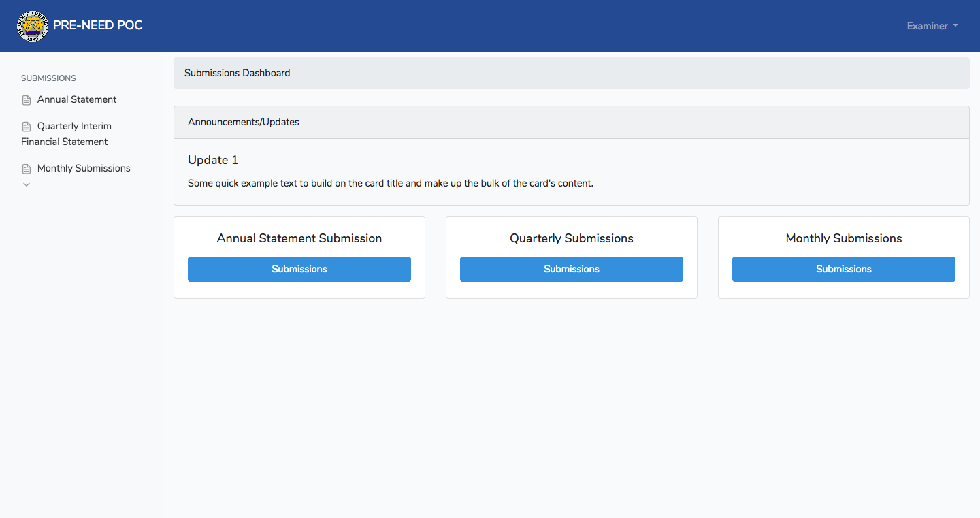Click the Monthly Submissions document icon

tap(27, 169)
